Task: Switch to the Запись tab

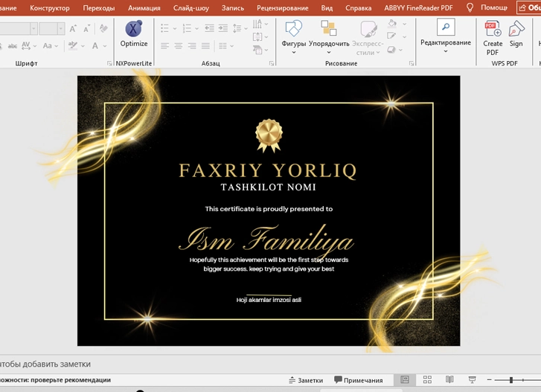Action: click(232, 8)
